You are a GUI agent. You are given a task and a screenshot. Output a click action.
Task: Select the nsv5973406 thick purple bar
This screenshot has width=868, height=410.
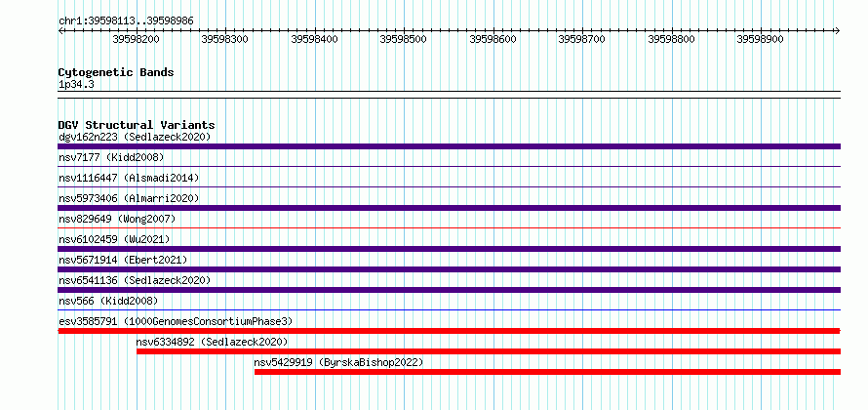point(449,208)
